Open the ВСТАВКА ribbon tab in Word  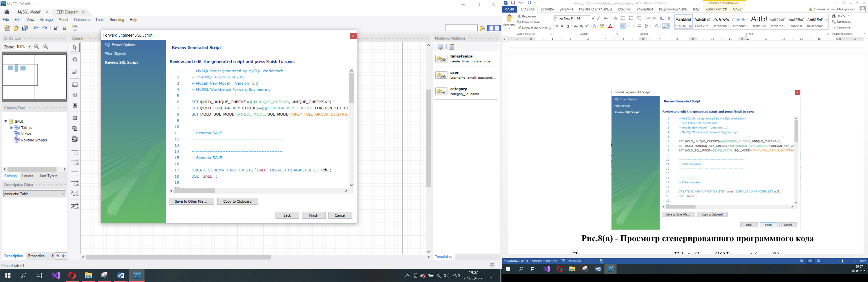(547, 9)
